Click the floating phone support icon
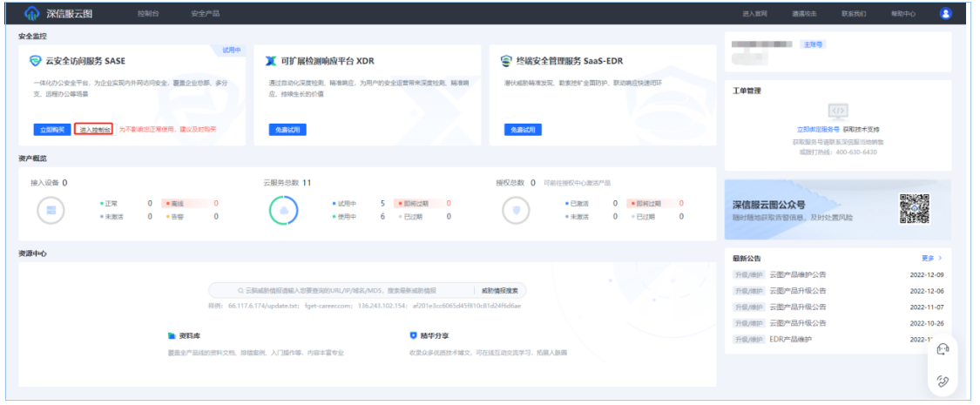The width and height of the screenshot is (980, 405). tap(942, 381)
